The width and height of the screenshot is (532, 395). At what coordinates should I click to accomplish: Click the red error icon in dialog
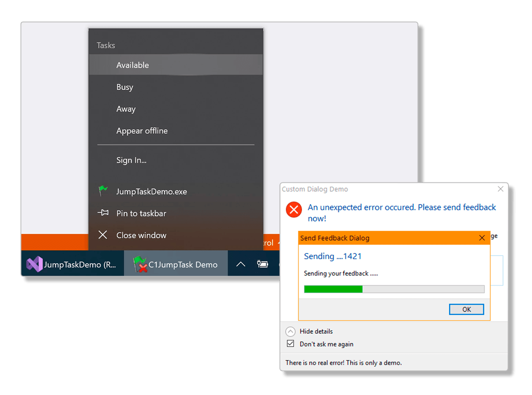294,210
